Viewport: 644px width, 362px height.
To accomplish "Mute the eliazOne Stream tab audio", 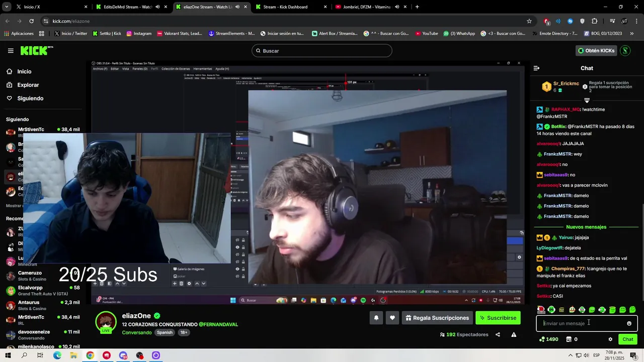I will point(237,7).
